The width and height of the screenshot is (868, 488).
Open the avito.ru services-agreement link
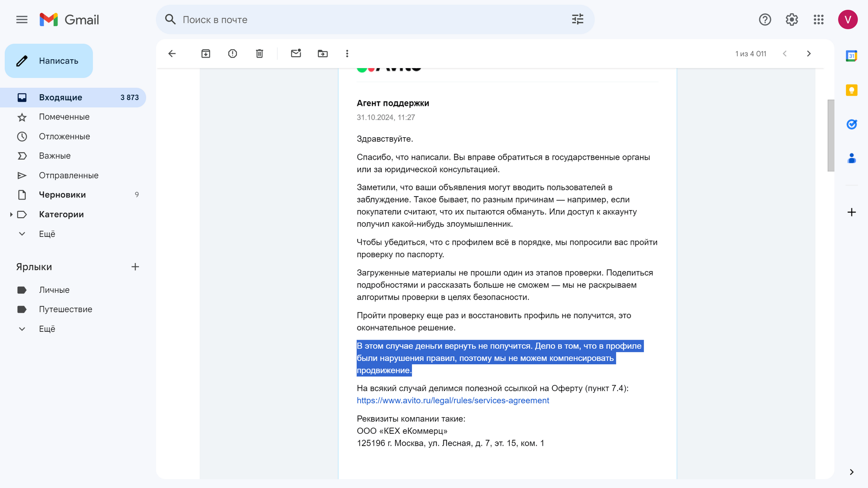click(x=453, y=400)
